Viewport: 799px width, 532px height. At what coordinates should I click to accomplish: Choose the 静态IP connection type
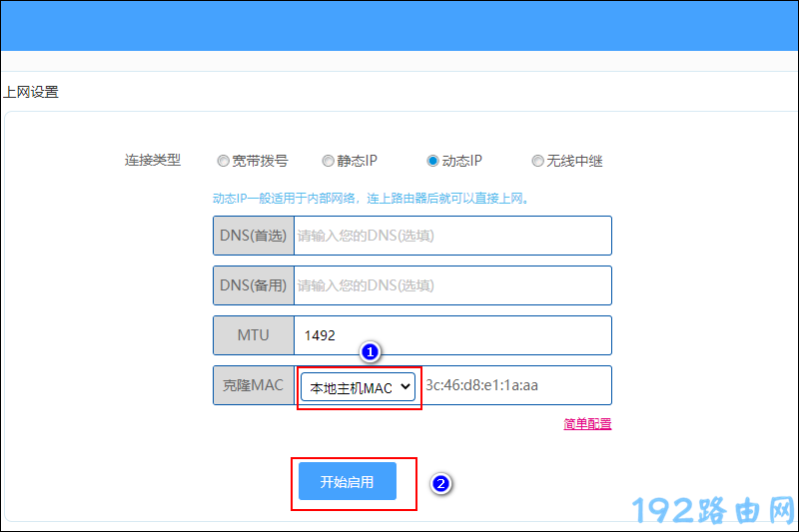(328, 161)
